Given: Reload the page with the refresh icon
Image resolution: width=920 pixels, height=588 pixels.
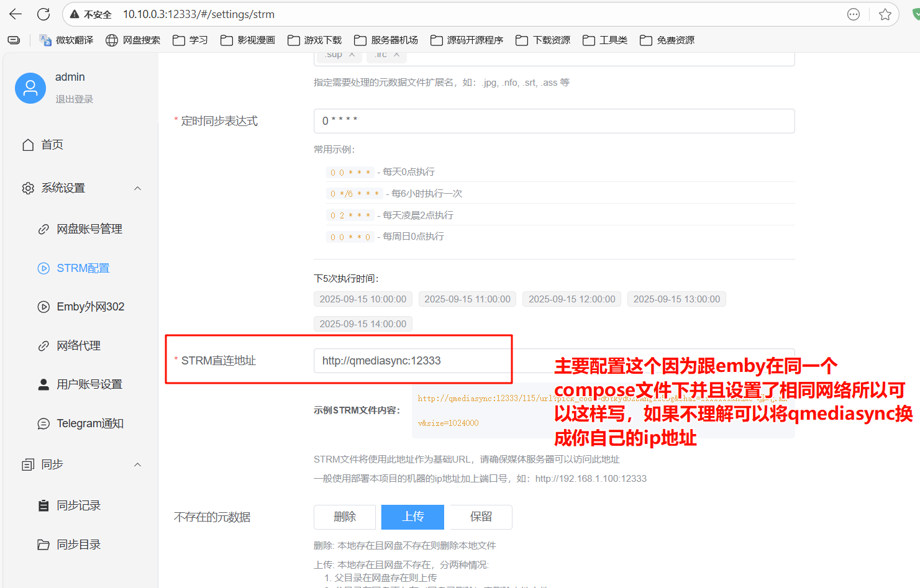Looking at the screenshot, I should [x=42, y=14].
